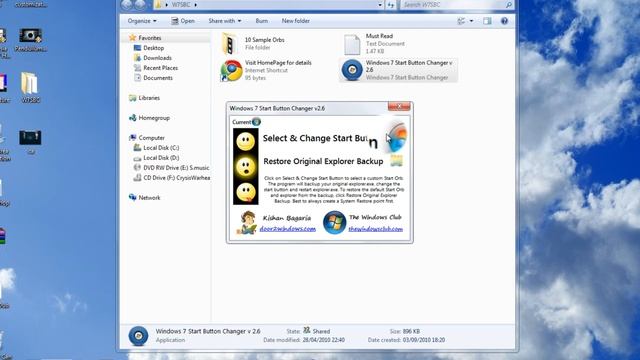
Task: Select Local Disk (D:)
Action: click(x=161, y=158)
